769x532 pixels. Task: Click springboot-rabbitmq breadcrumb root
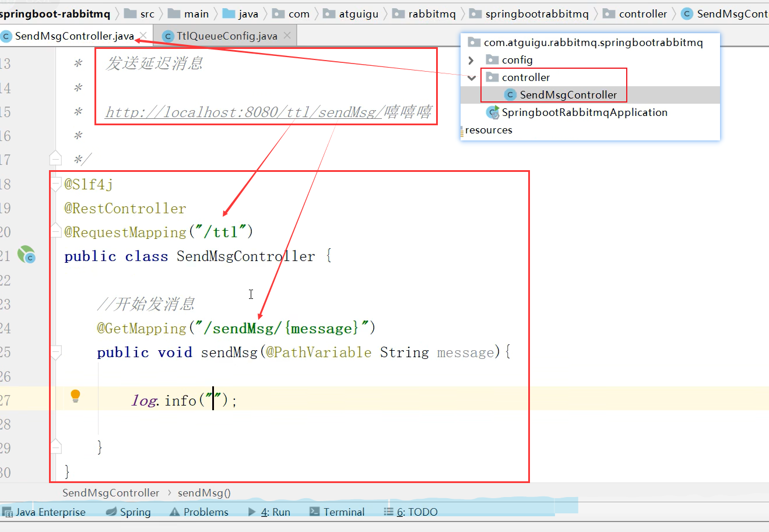tap(55, 13)
